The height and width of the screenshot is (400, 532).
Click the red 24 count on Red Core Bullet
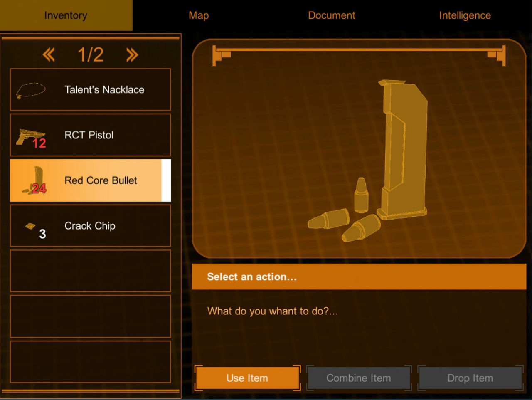pos(38,189)
